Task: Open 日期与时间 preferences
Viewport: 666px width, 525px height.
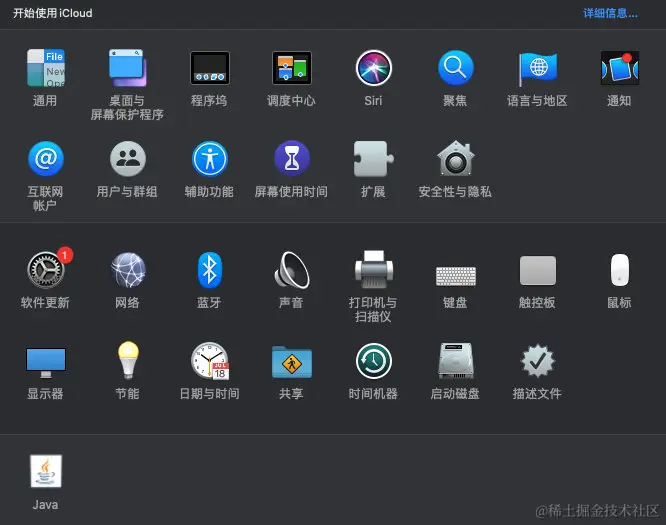Action: 209,361
